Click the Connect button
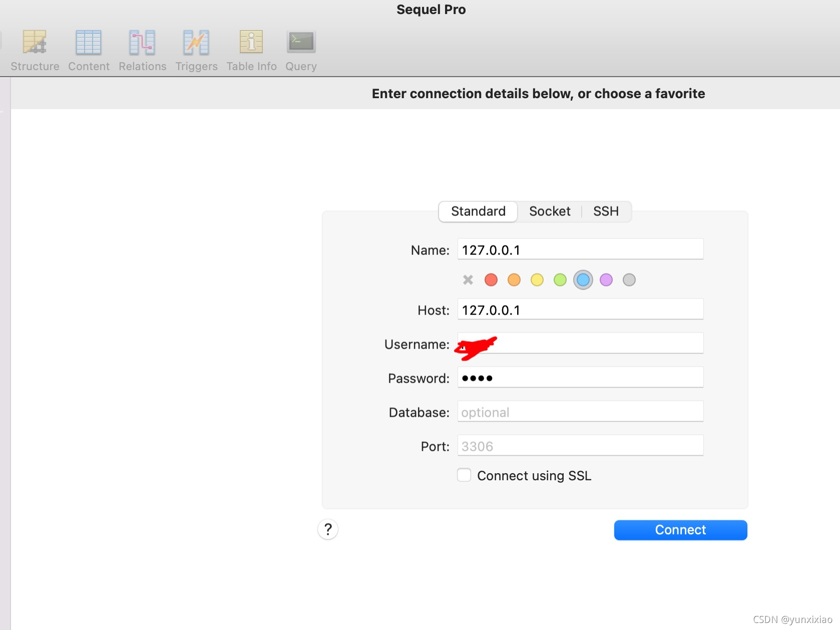This screenshot has height=630, width=840. (x=680, y=529)
